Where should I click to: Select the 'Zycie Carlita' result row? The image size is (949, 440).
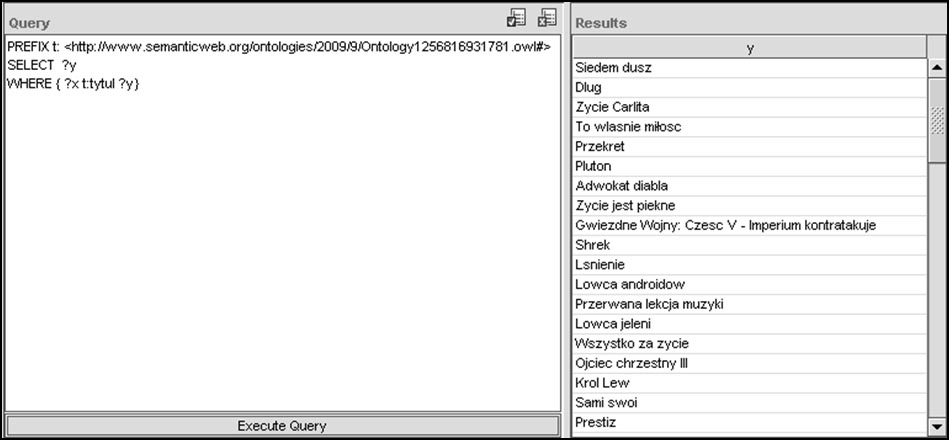[750, 107]
